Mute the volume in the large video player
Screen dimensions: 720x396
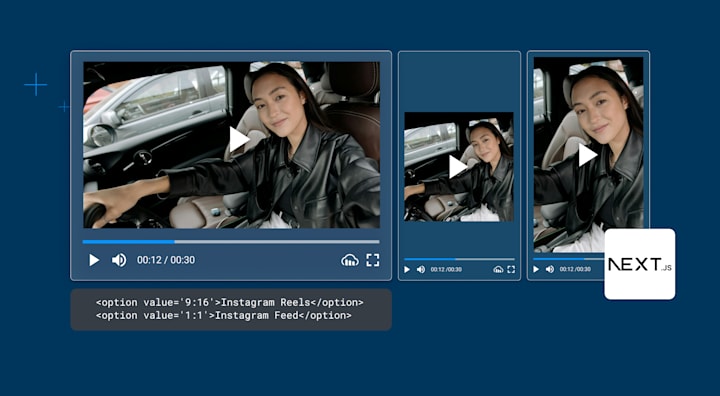tap(119, 260)
